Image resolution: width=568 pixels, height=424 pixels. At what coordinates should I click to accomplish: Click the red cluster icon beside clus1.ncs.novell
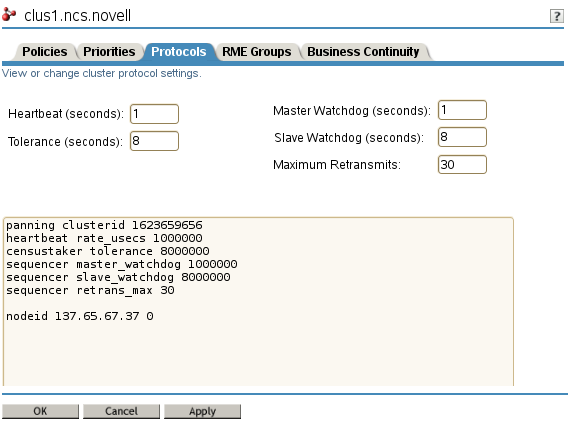click(x=9, y=14)
